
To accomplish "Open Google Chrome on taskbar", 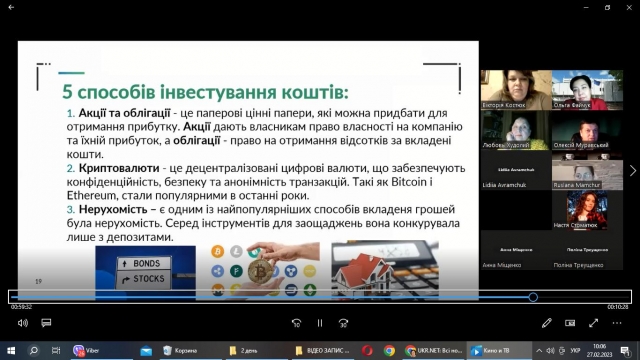I will click(389, 351).
